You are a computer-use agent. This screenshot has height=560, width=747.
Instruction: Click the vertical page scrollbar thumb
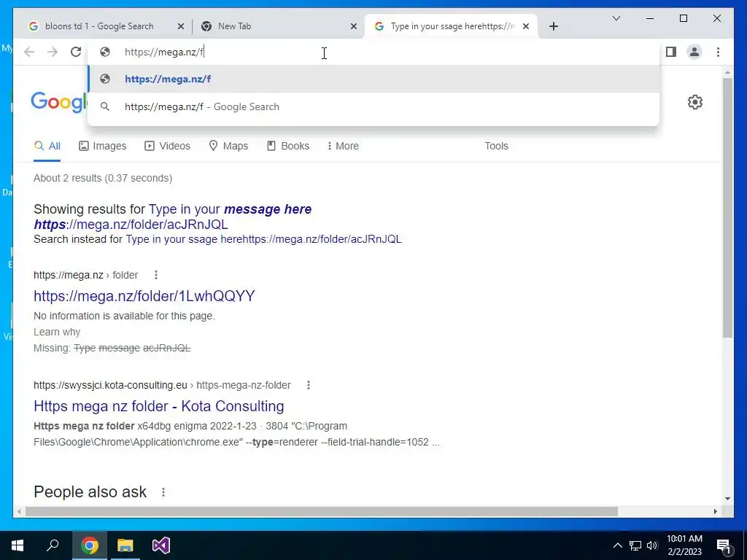pyautogui.click(x=727, y=207)
